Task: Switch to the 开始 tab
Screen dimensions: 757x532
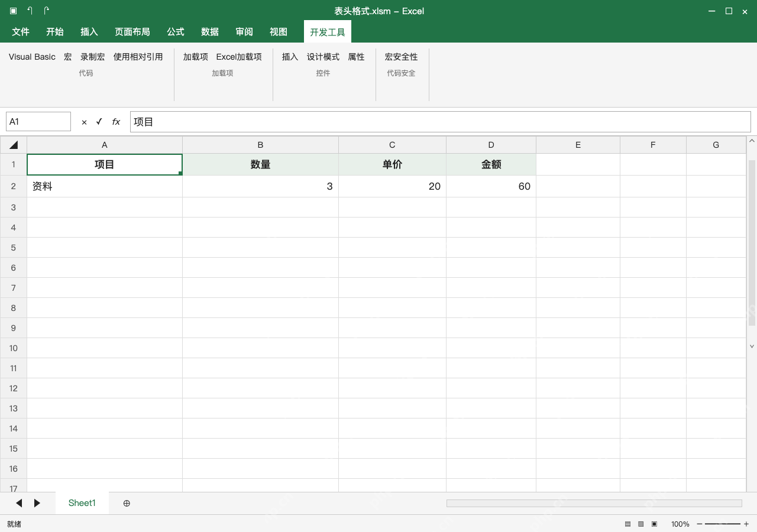Action: pyautogui.click(x=55, y=32)
